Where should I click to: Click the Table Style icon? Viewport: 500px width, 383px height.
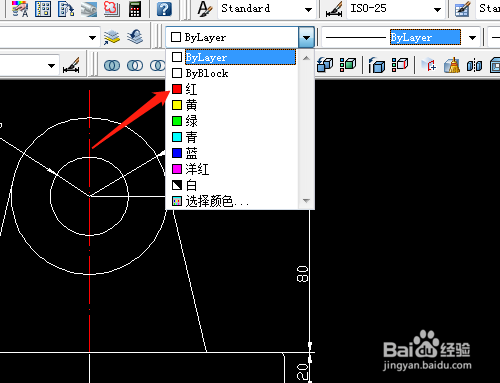pos(462,9)
